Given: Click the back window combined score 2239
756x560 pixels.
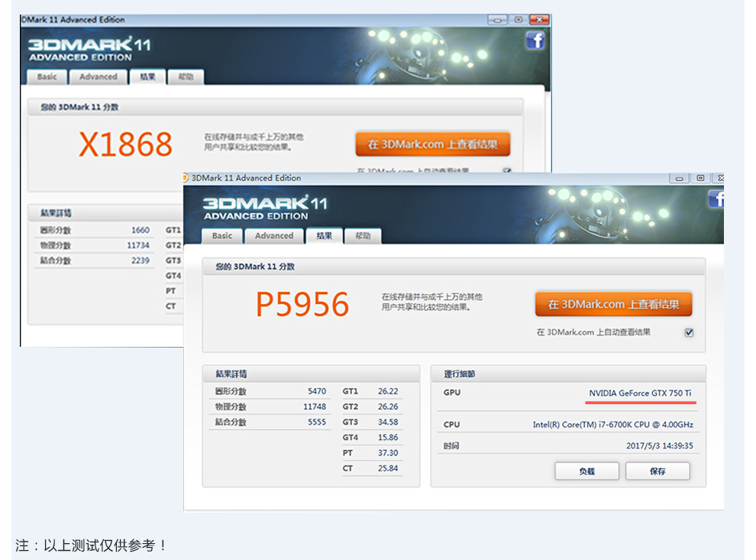Looking at the screenshot, I should [x=141, y=261].
